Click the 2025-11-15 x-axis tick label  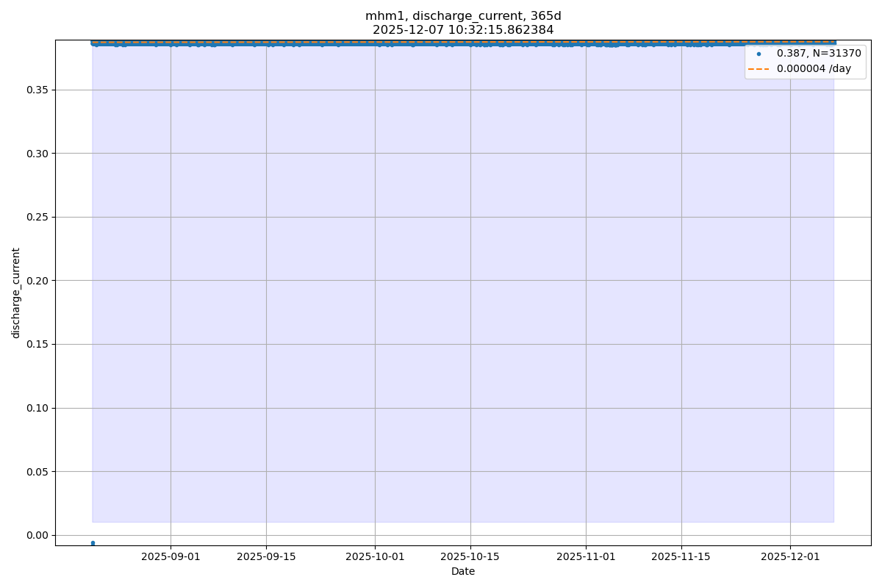681,556
